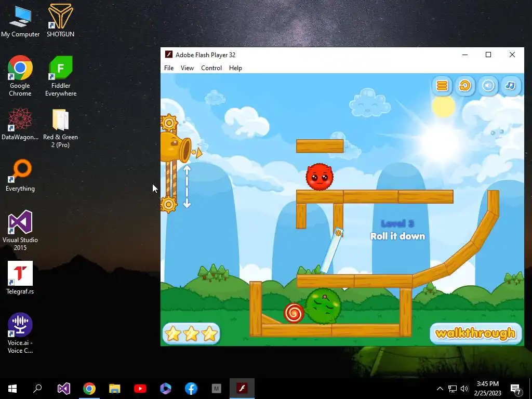Select Visual Studio 2015 desktop shortcut
The width and height of the screenshot is (532, 399).
click(20, 230)
